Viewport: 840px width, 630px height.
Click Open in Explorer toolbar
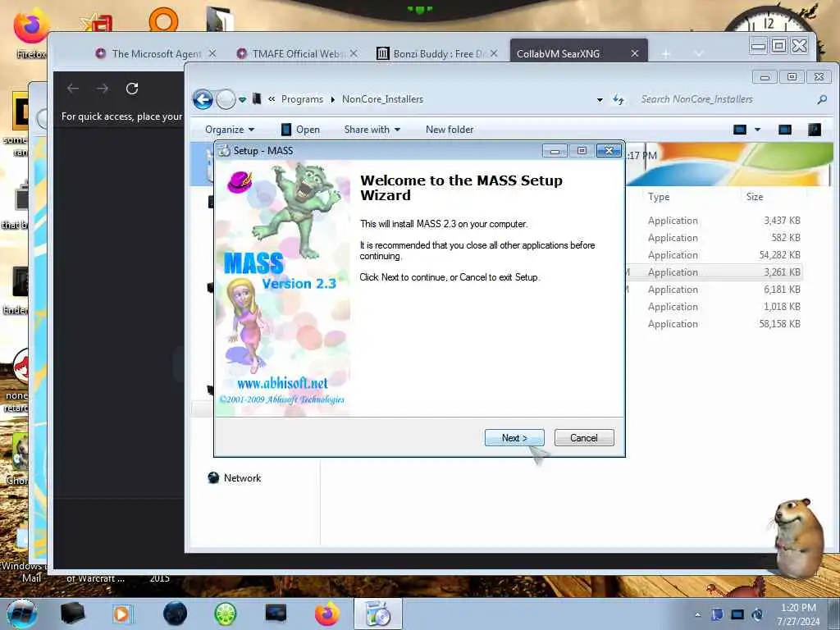coord(300,129)
